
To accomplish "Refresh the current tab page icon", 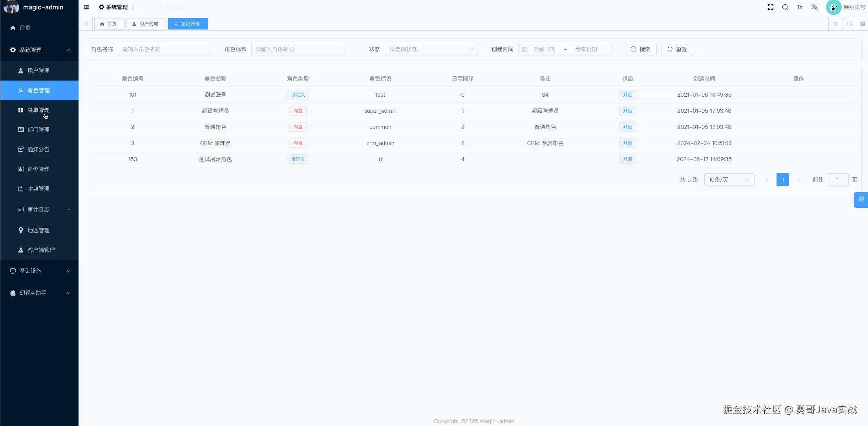I will [x=849, y=24].
